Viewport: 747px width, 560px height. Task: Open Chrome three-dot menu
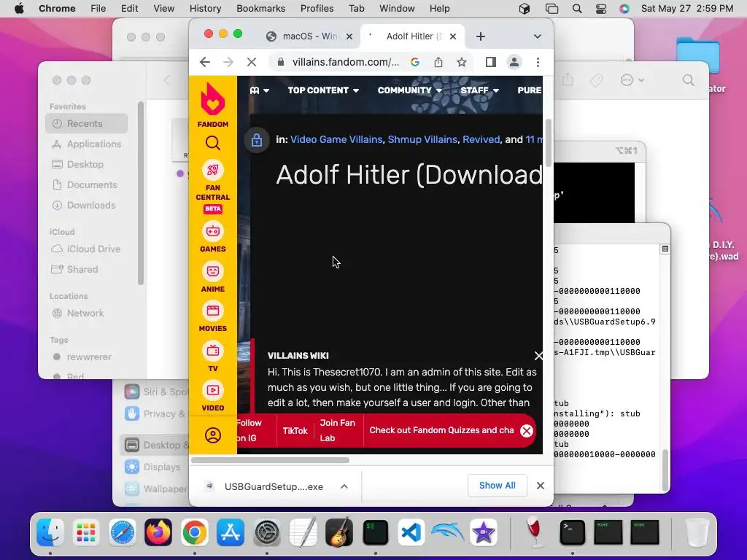(538, 62)
